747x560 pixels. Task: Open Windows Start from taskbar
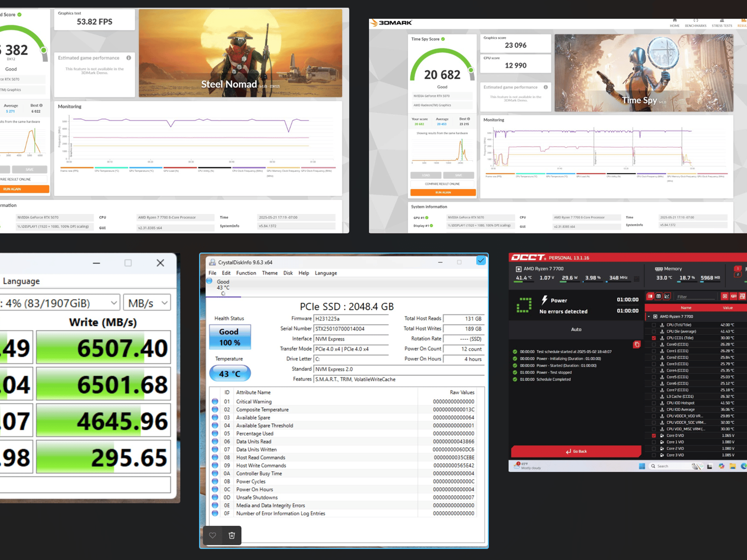[642, 466]
